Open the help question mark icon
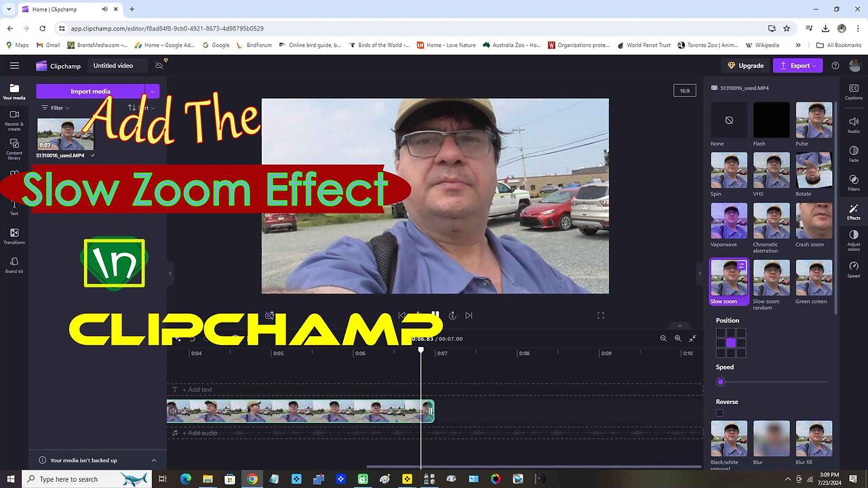This screenshot has width=868, height=488. [835, 66]
